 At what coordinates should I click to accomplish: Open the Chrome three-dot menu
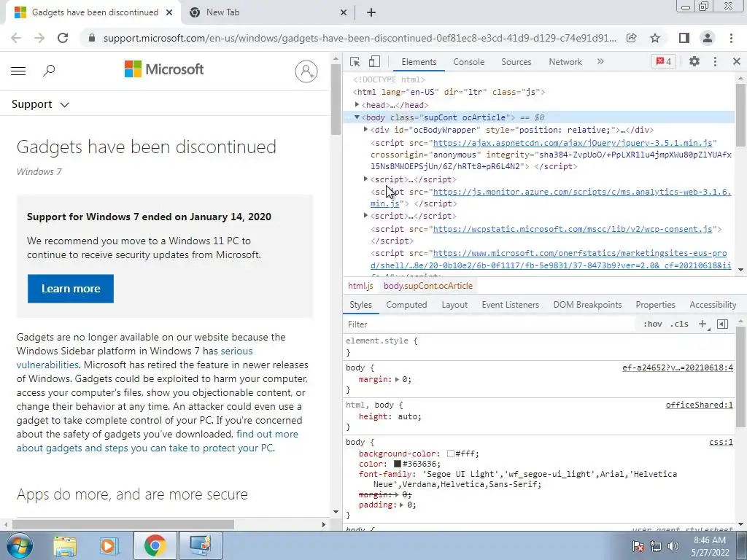pos(731,38)
